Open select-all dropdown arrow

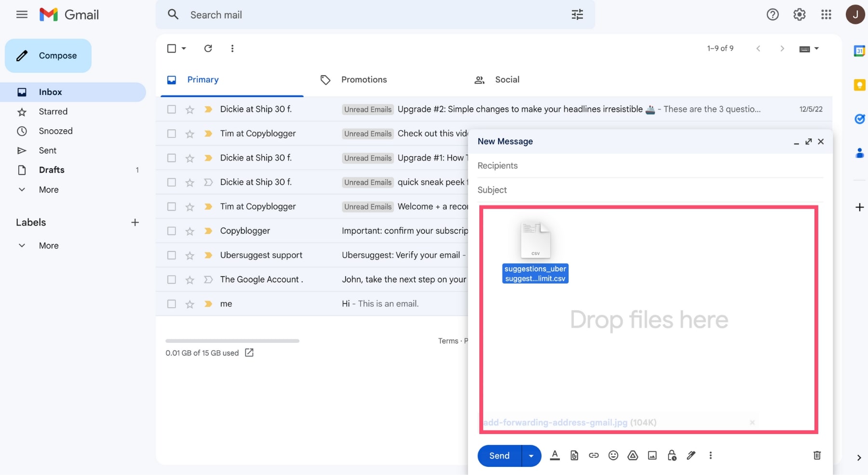pos(184,48)
